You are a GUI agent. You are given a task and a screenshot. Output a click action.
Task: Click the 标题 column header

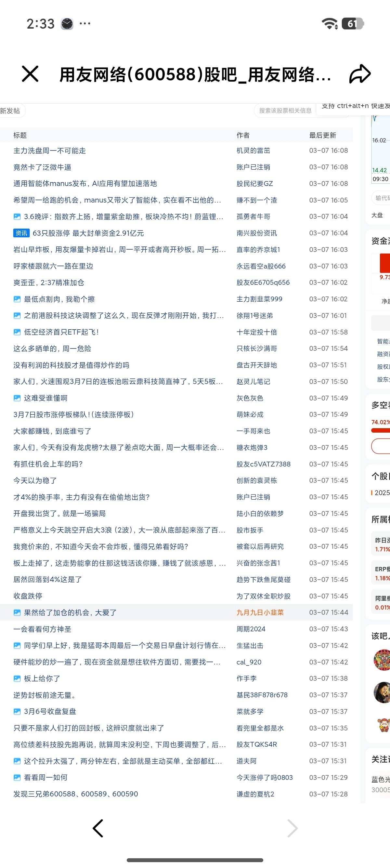20,136
